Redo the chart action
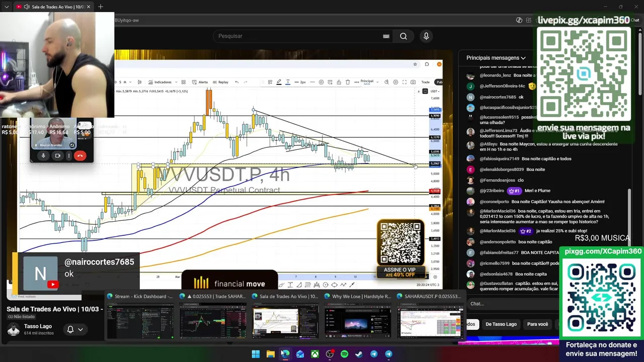 click(246, 82)
